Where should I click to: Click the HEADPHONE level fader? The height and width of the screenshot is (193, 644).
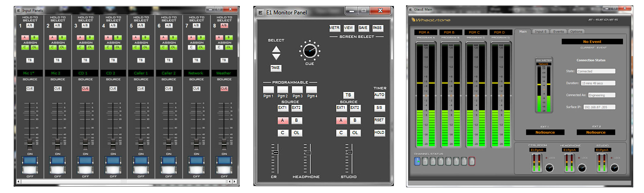(308, 153)
